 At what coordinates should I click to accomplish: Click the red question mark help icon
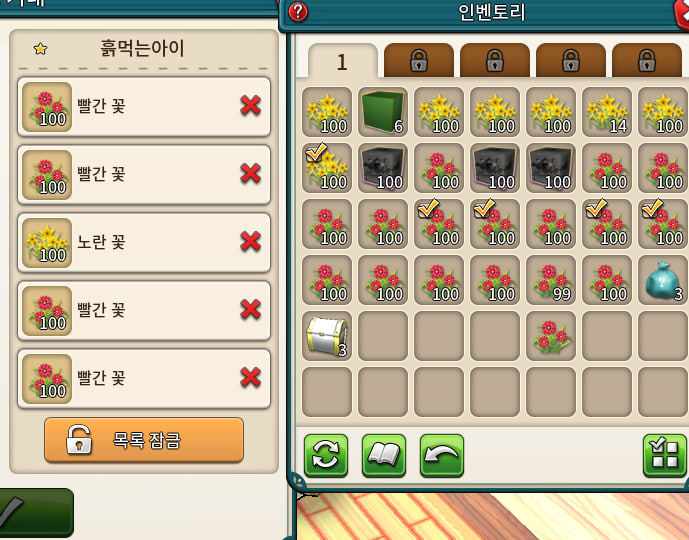(298, 11)
